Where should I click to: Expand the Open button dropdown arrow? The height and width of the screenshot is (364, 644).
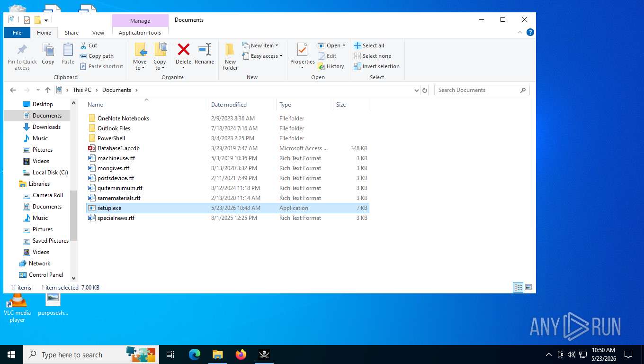[x=344, y=45]
